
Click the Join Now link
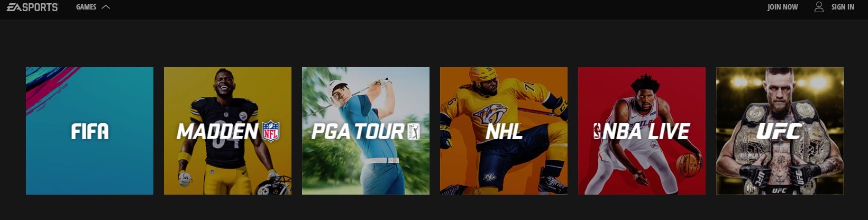782,7
